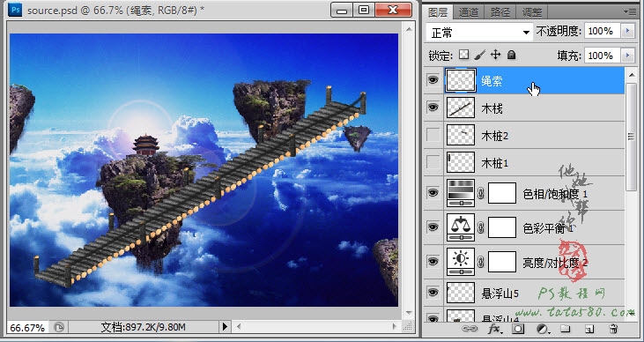Viewport: 644px width, 342px height.
Task: Switch to the 图层 tab
Action: pyautogui.click(x=438, y=12)
